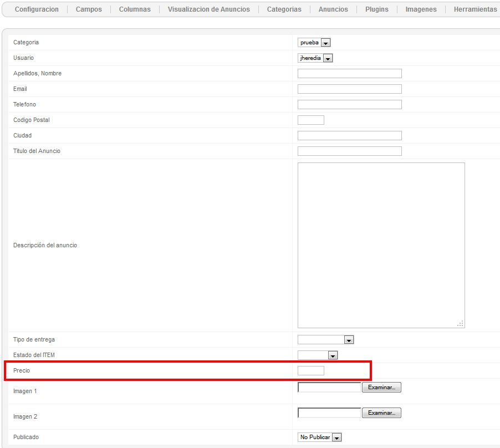
Task: Select the Telefono input field
Action: tap(349, 105)
